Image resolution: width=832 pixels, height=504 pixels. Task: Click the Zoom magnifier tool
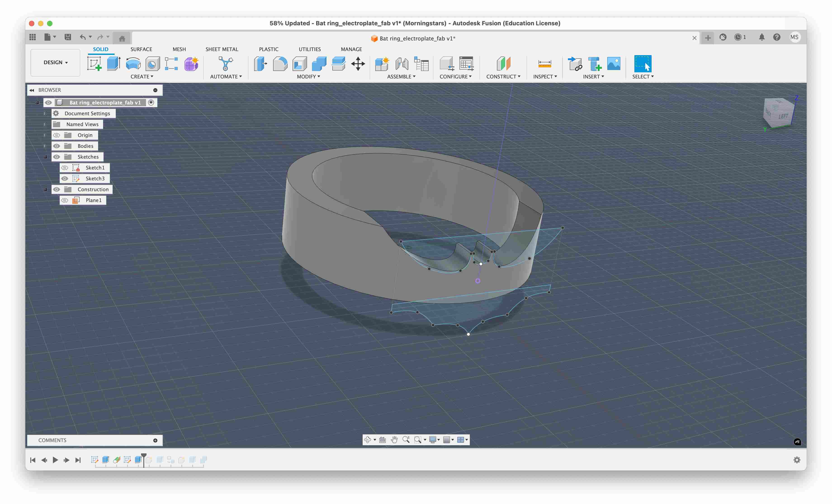[x=406, y=440]
